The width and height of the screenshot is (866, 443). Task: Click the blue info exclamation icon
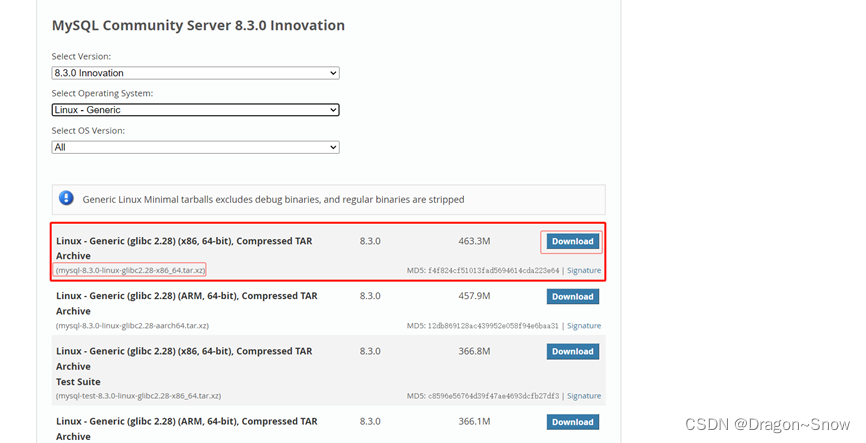click(x=66, y=198)
